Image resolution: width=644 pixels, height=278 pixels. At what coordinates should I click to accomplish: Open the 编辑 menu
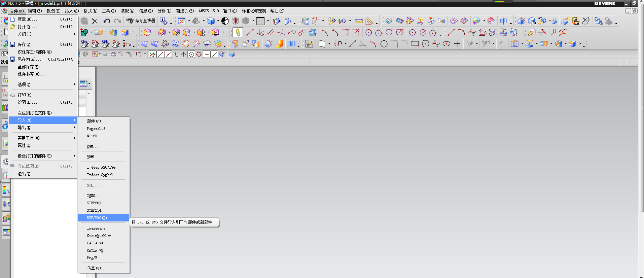coord(35,11)
